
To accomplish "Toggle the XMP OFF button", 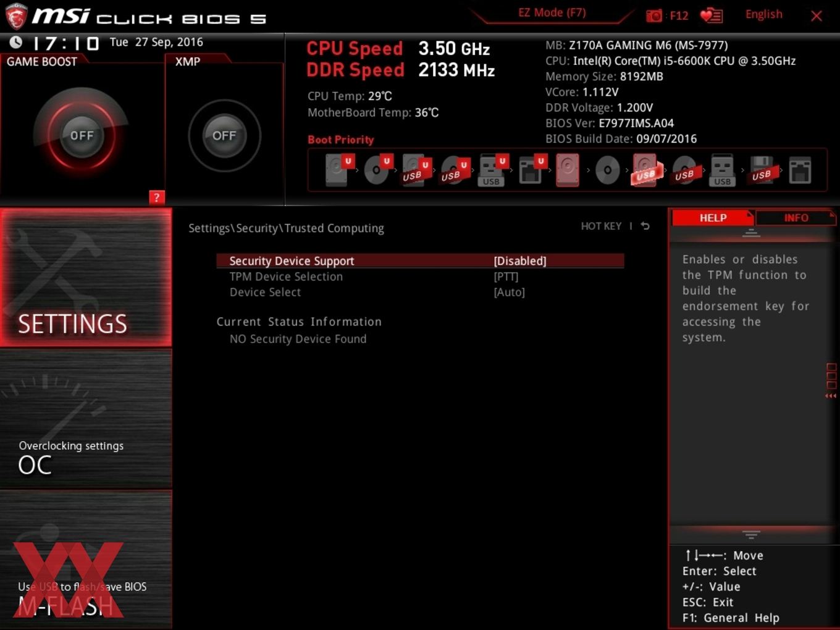I will [224, 135].
